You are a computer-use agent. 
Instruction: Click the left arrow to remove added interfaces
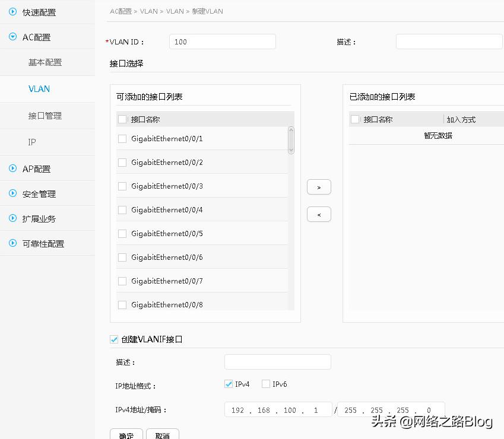click(319, 214)
